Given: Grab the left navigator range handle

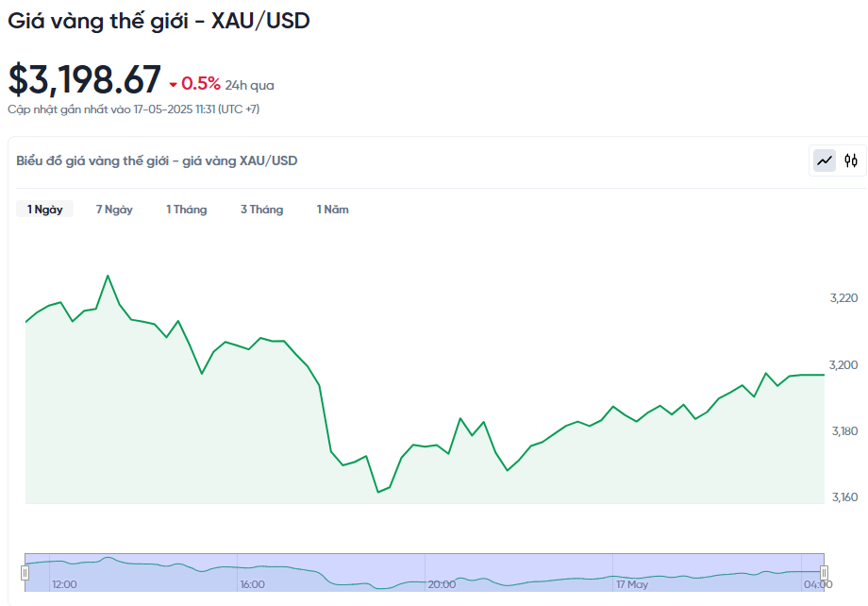Looking at the screenshot, I should pos(25,572).
